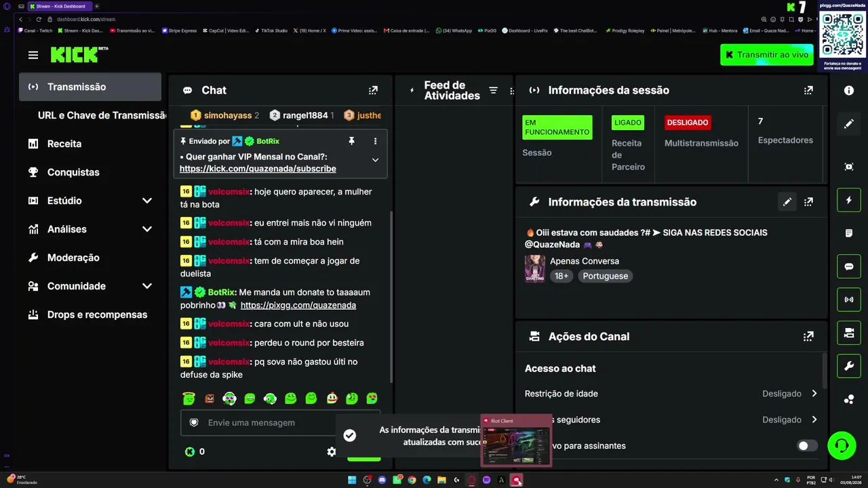Open the green headset support button
The image size is (868, 488).
click(842, 445)
